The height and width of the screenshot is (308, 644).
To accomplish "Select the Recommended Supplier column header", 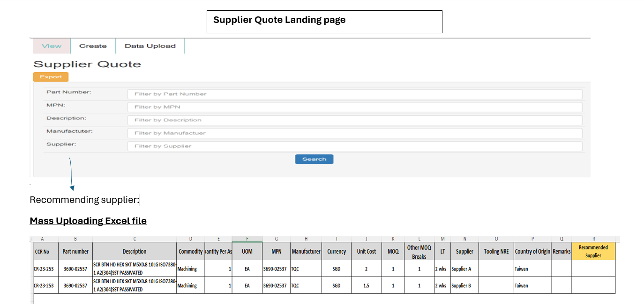I will coord(593,251).
